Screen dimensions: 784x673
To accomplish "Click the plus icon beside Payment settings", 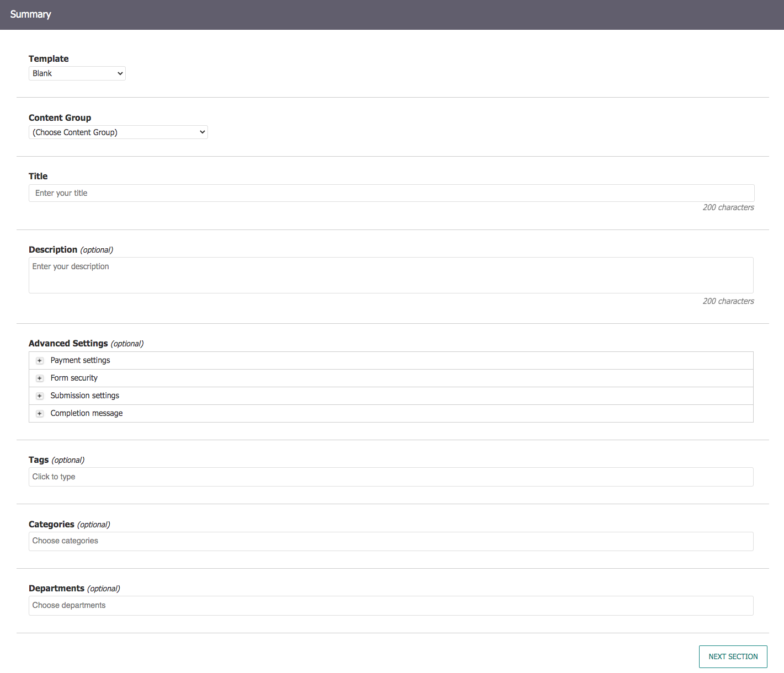I will click(x=39, y=360).
